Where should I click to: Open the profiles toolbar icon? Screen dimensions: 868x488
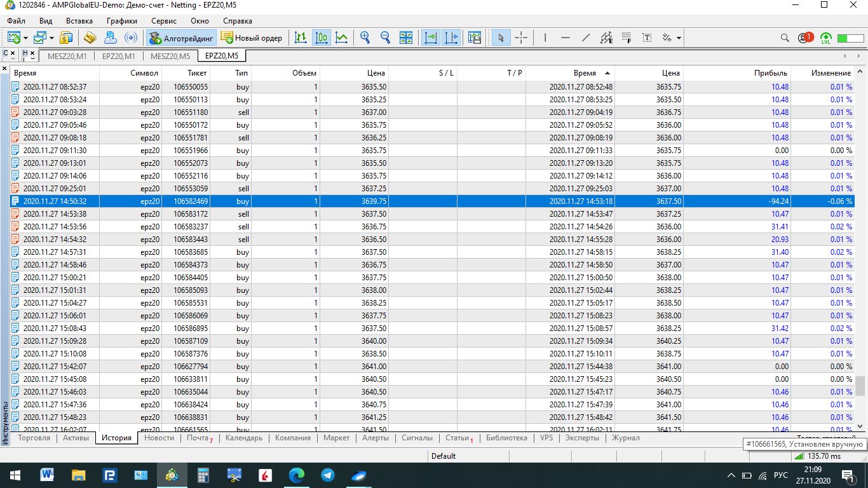pyautogui.click(x=40, y=37)
